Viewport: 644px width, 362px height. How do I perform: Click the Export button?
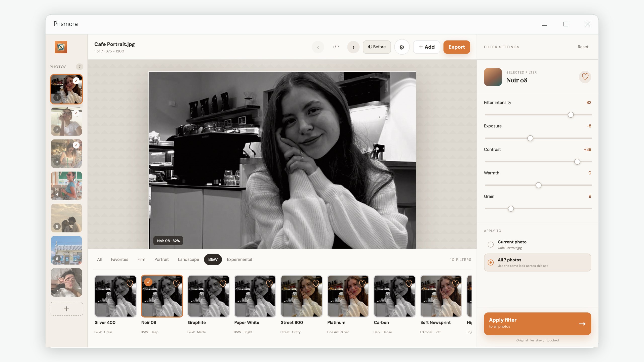tap(457, 47)
